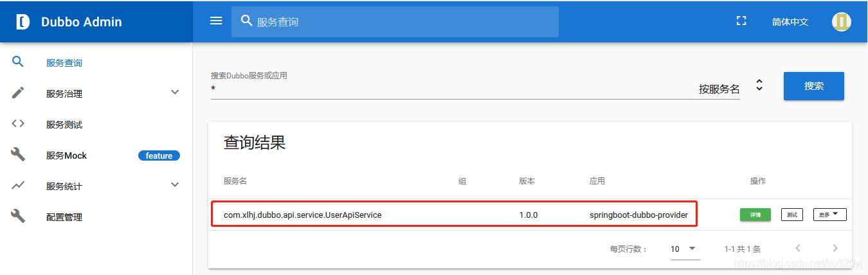Image resolution: width=868 pixels, height=275 pixels.
Task: Click the 应用 column header
Action: 597,181
